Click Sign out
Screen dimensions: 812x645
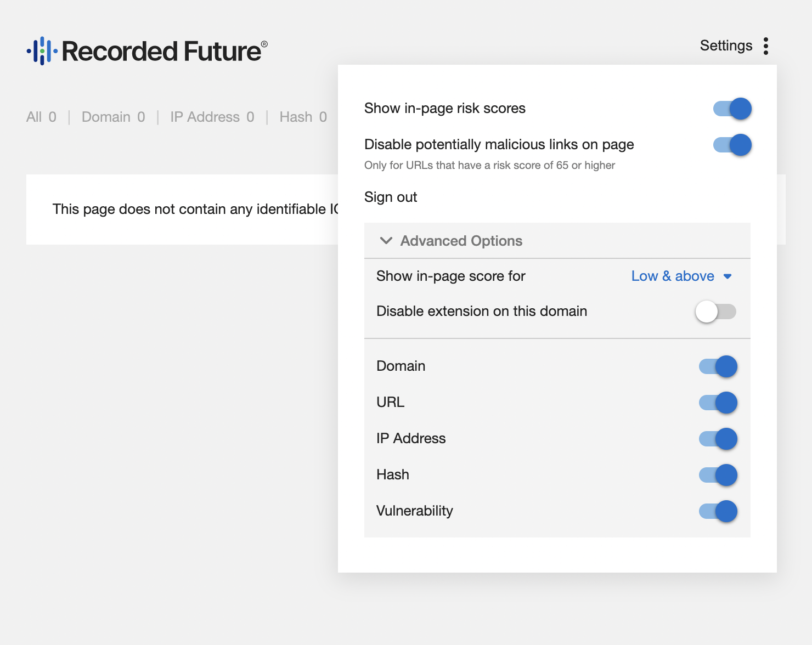tap(391, 197)
